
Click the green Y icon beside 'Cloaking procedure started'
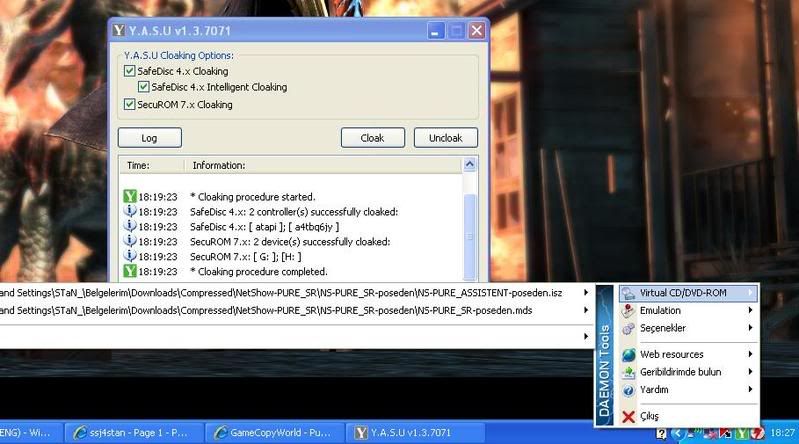click(130, 196)
